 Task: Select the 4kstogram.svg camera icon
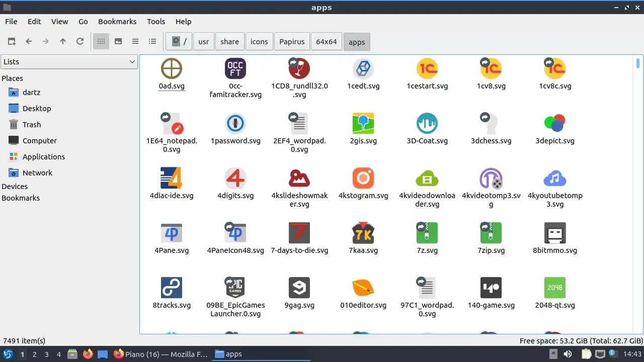pyautogui.click(x=363, y=178)
